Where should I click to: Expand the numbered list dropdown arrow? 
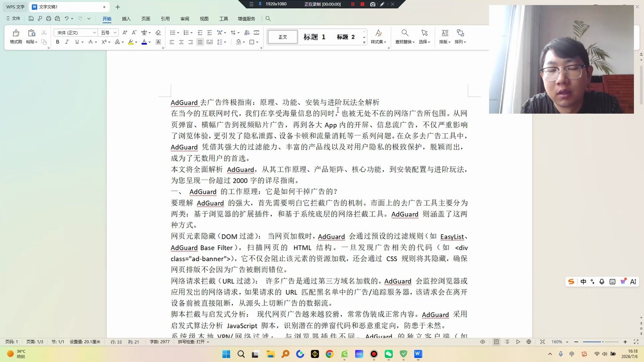[x=191, y=32]
